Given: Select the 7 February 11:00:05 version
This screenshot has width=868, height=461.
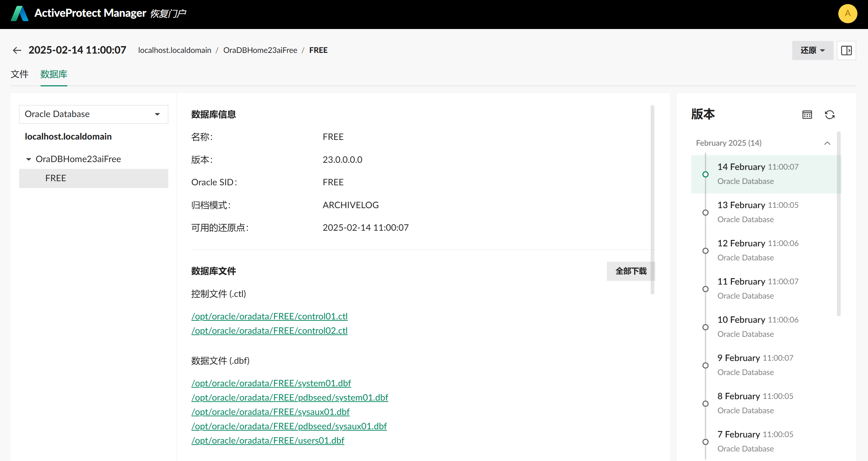Looking at the screenshot, I should [766, 442].
